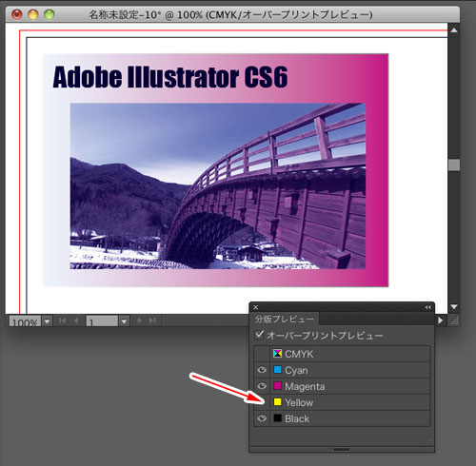Screen dimensions: 476x466
Task: Go to previous artboard
Action: pyautogui.click(x=76, y=320)
